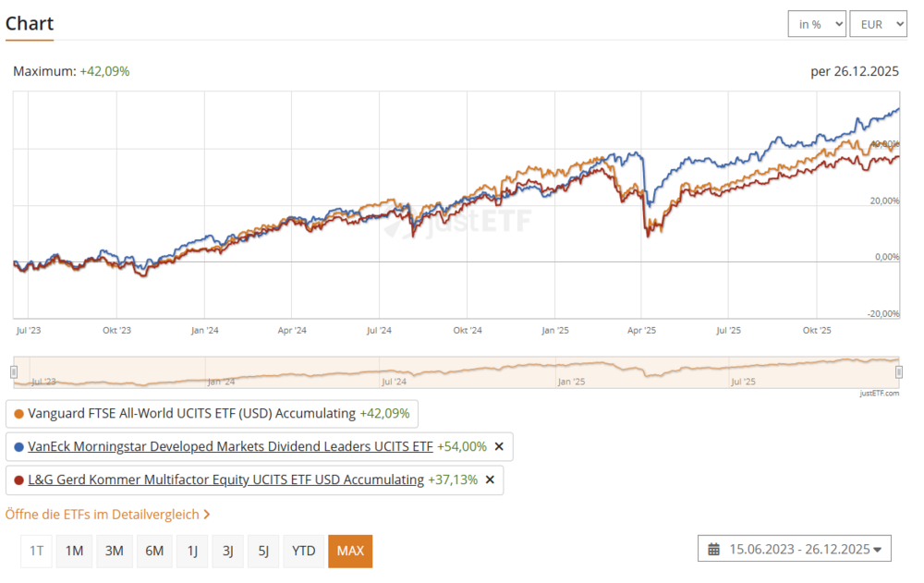Select the 1M time period
The height and width of the screenshot is (583, 924).
tap(74, 552)
